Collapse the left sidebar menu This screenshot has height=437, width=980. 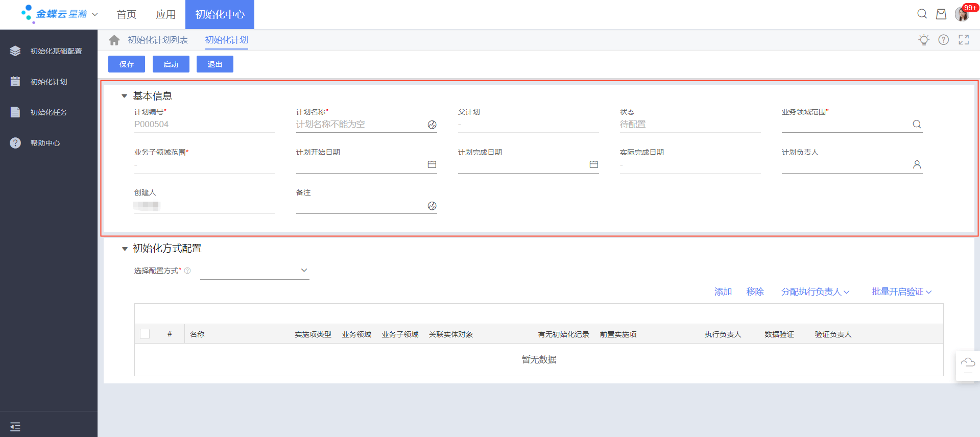point(15,427)
